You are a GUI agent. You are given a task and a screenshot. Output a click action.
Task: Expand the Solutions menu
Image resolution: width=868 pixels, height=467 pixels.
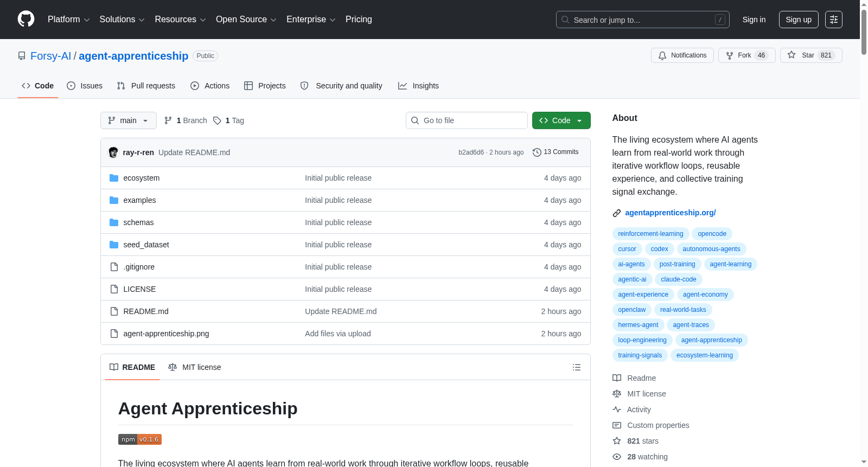(122, 20)
